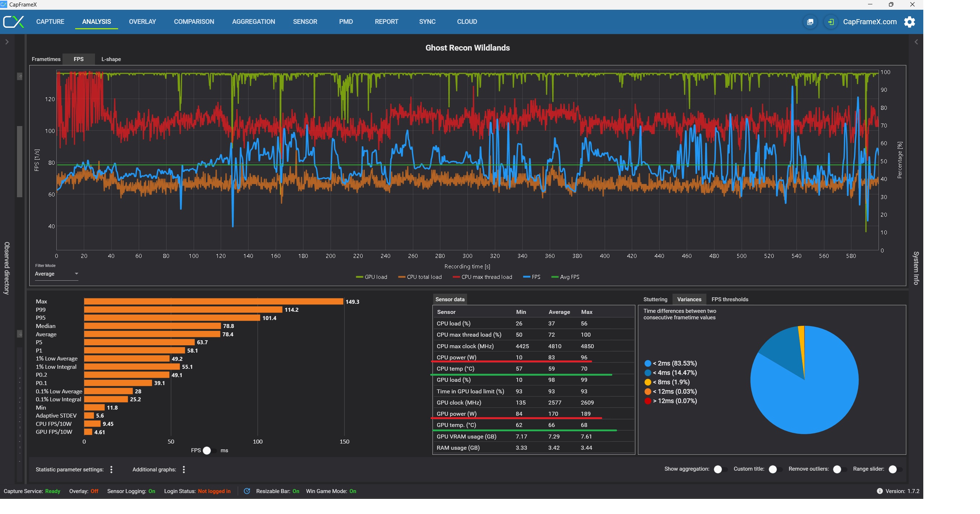Viewport: 980px width, 514px height.
Task: Toggle GPU load series in chart legend
Action: tap(371, 277)
